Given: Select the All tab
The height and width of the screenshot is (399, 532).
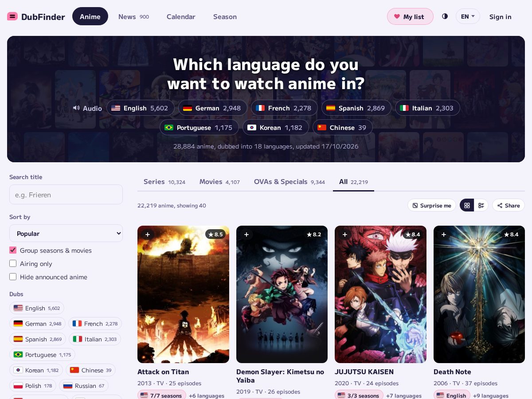Looking at the screenshot, I should (353, 182).
